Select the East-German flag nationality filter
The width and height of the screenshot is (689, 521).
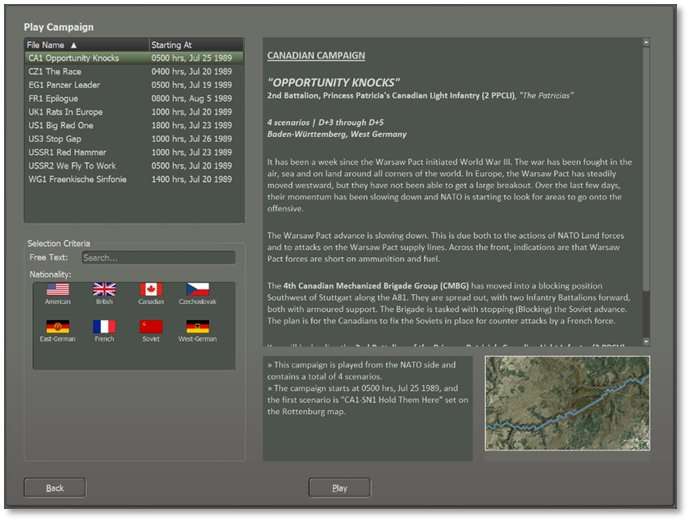pos(58,327)
